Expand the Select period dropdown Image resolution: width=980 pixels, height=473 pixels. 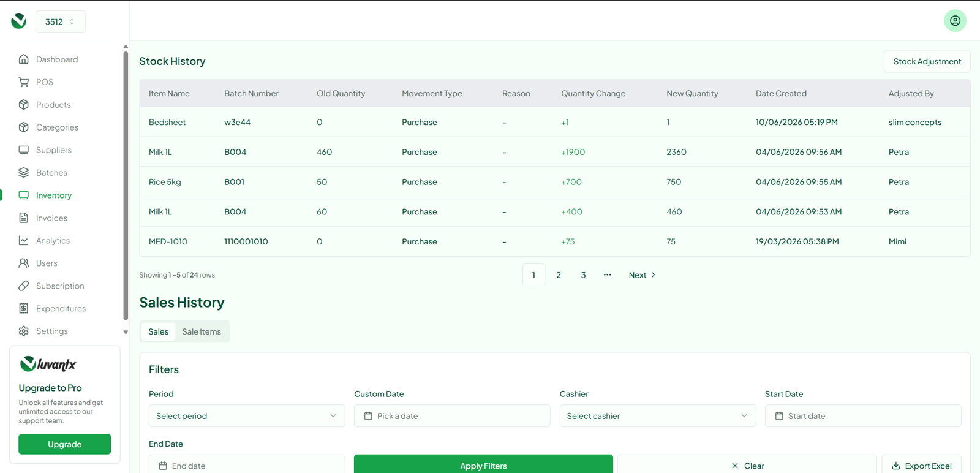(x=247, y=416)
